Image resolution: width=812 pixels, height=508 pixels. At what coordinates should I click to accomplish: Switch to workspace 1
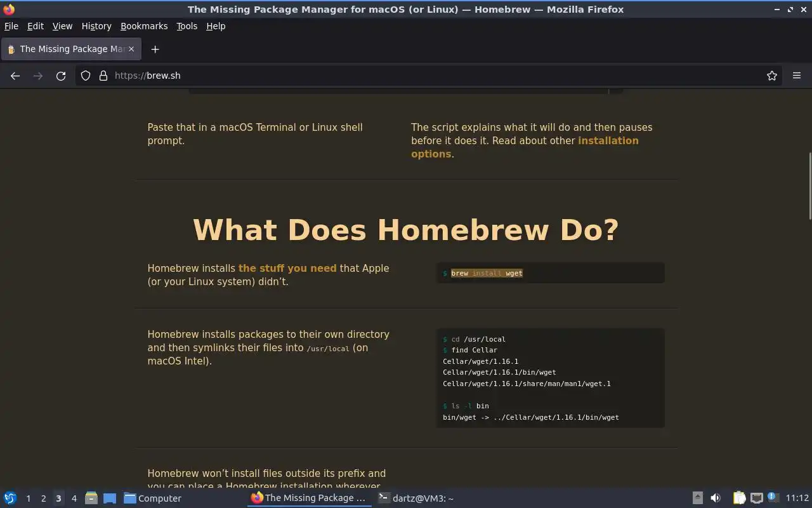28,498
